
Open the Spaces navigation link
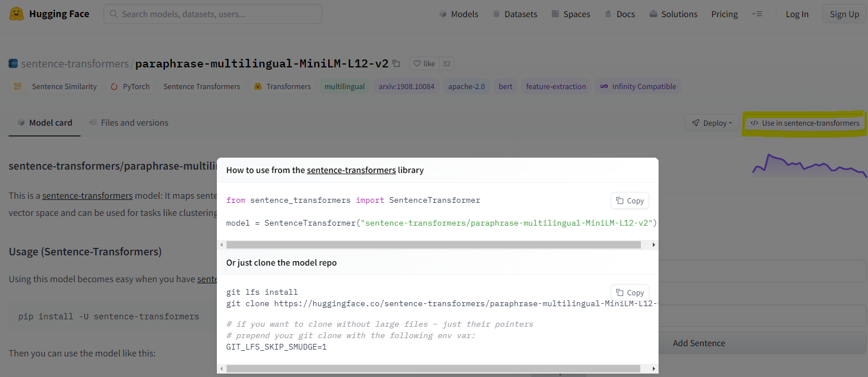click(x=571, y=14)
